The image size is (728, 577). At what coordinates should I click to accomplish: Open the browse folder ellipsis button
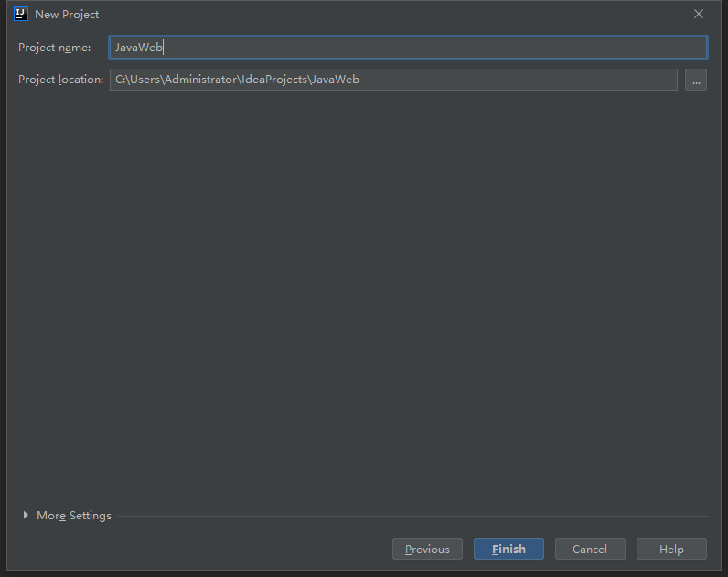[695, 80]
